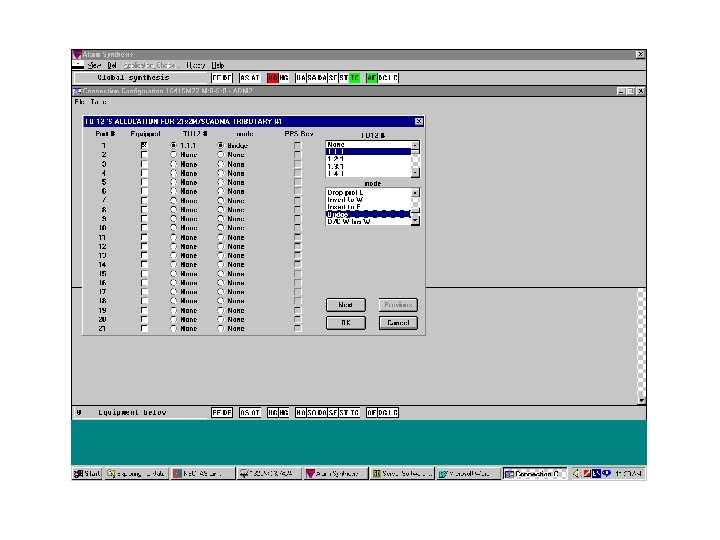Select TU12 radio button for port 12
This screenshot has height=540, width=720.
[174, 247]
